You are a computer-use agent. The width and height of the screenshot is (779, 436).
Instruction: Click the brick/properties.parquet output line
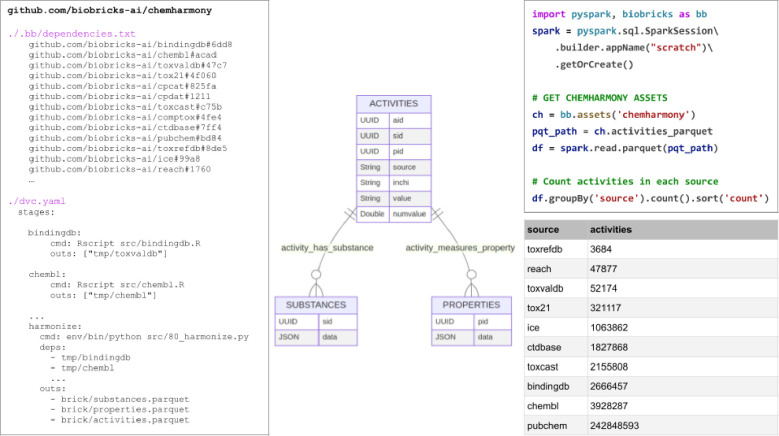click(120, 409)
